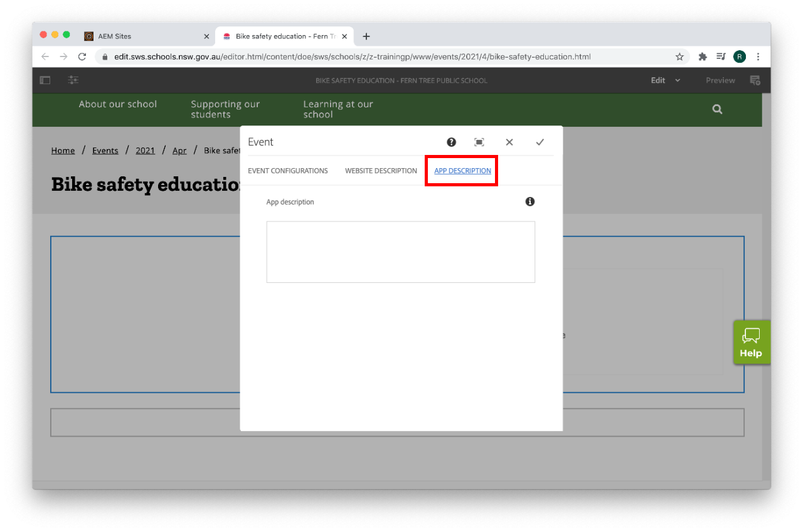Open the school site search icon

coord(717,109)
